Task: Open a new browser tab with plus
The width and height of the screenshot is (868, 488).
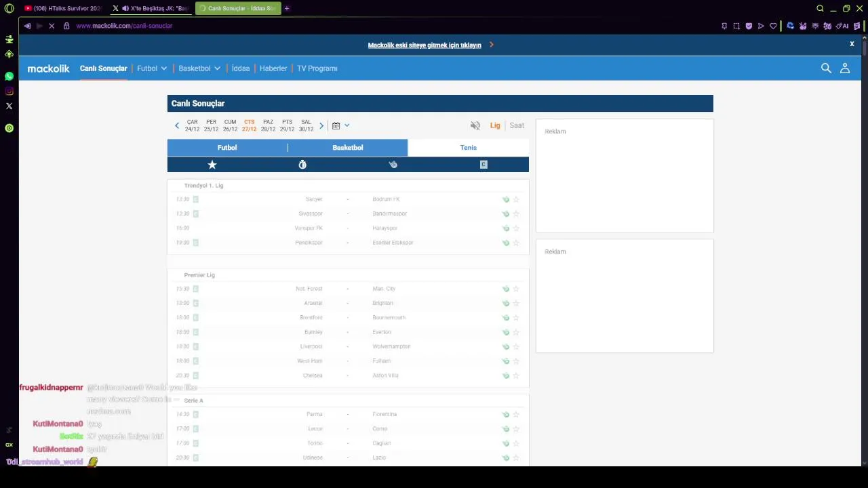Action: coord(287,9)
